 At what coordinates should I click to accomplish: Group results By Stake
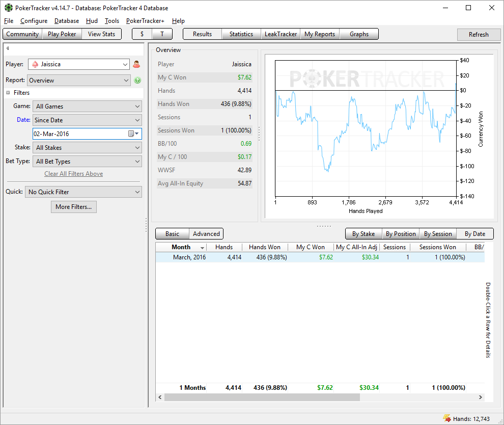363,234
